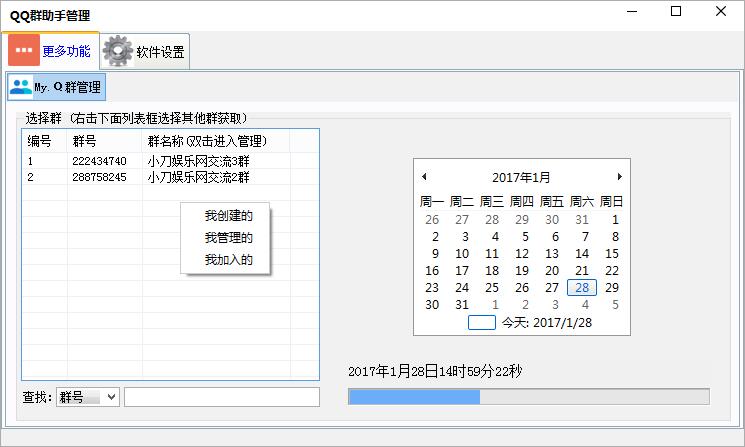Click the orange 更多功能 ellipsis icon

click(24, 50)
